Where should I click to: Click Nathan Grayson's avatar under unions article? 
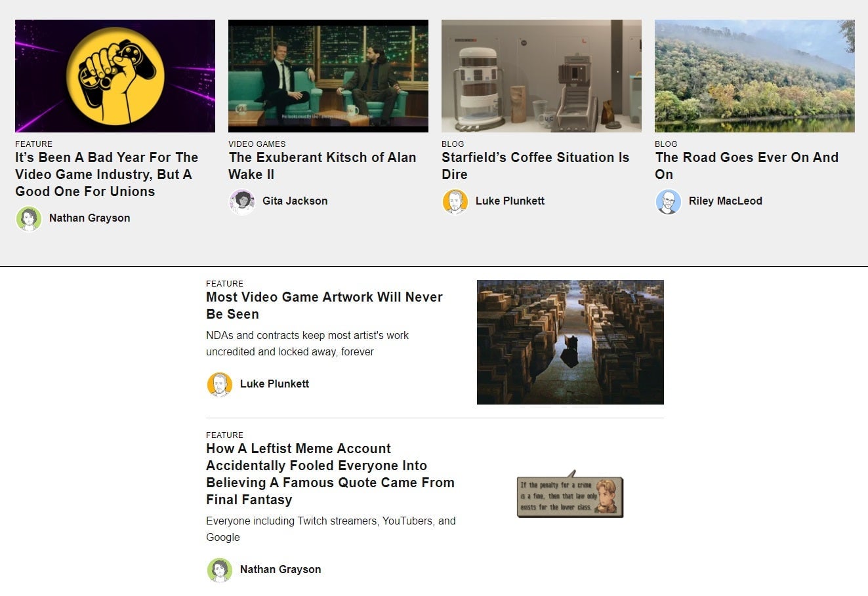coord(29,218)
